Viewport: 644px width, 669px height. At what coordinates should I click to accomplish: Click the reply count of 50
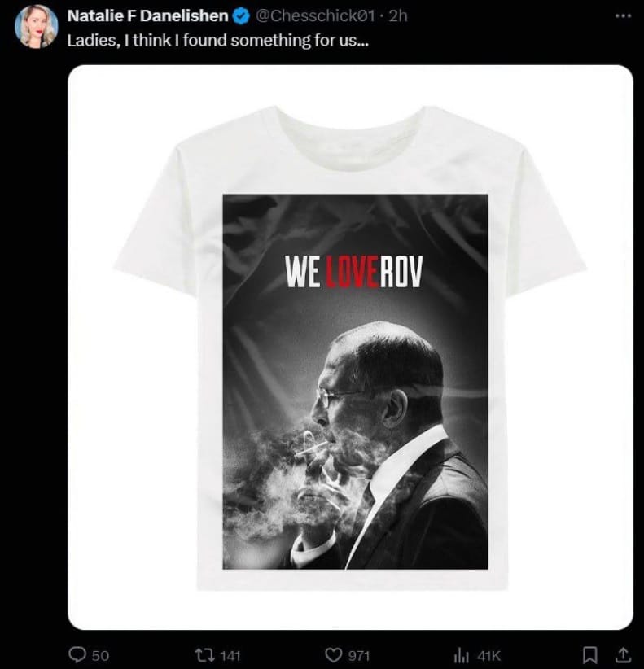[100, 655]
